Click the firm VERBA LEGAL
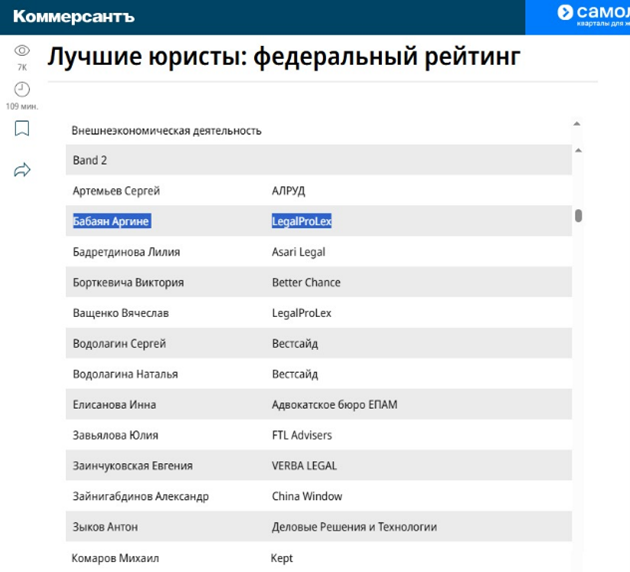This screenshot has width=630, height=572. (304, 466)
